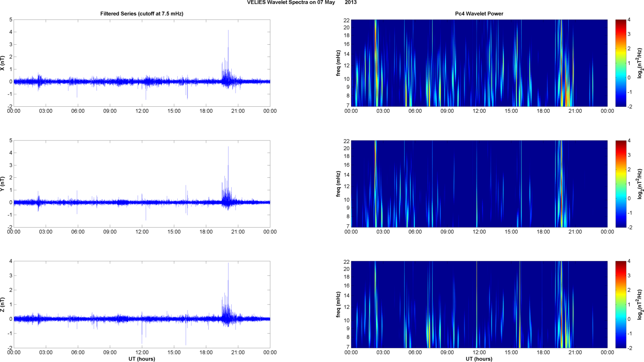
Task: Click the tallest spike in Y filtered series
Action: coord(228,148)
